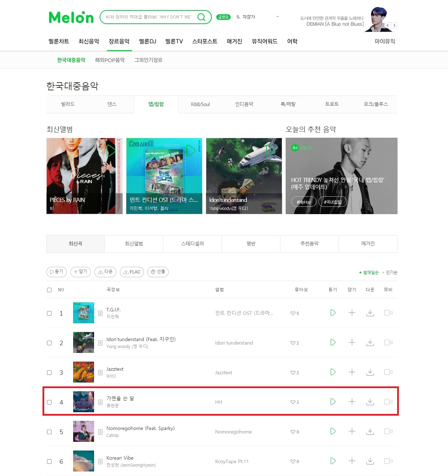Open lyrics icon for Korean Vibe
Screen dimensions: 448x476
click(x=100, y=461)
